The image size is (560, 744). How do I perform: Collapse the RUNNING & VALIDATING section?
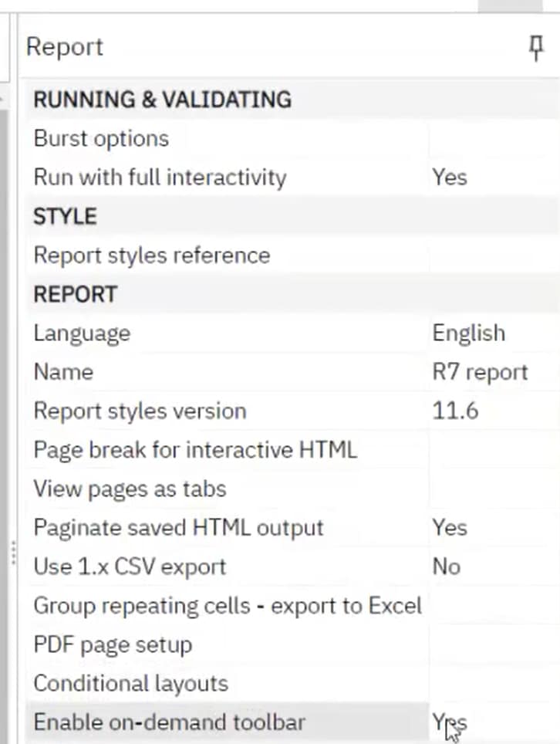(x=162, y=100)
